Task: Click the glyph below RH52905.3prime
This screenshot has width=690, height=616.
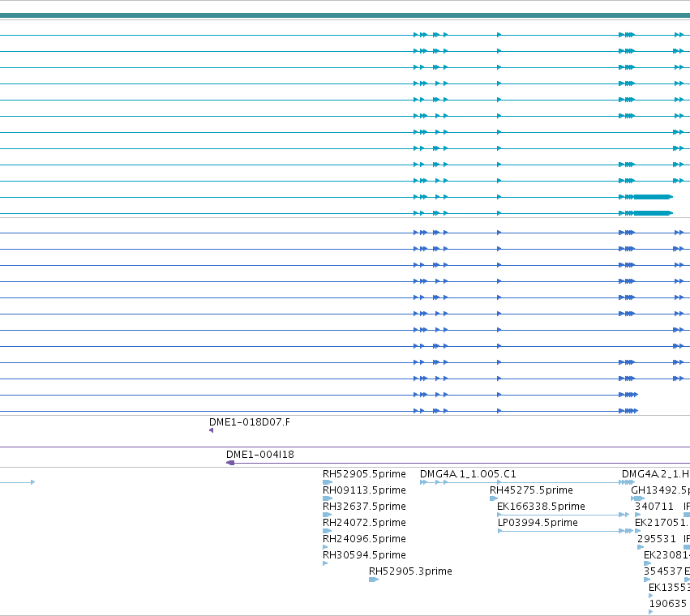Action: click(x=374, y=580)
